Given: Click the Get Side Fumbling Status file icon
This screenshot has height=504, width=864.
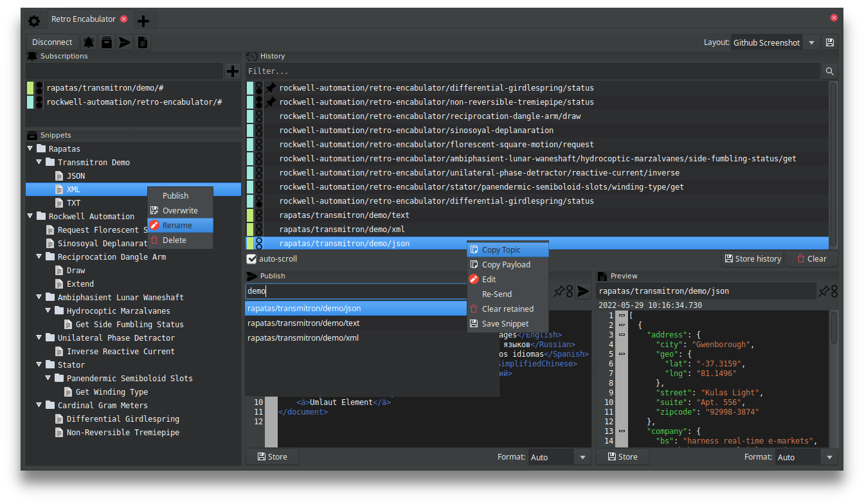Looking at the screenshot, I should pyautogui.click(x=69, y=324).
